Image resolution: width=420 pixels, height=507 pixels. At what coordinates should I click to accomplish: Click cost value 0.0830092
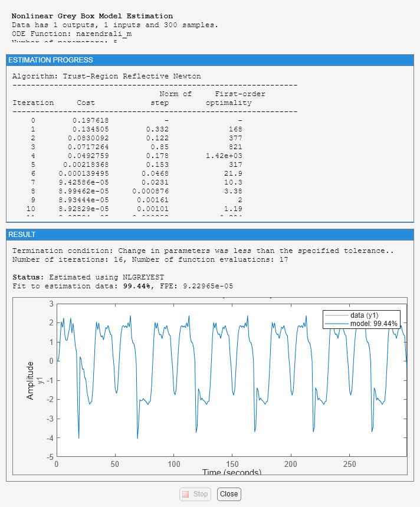pos(88,138)
